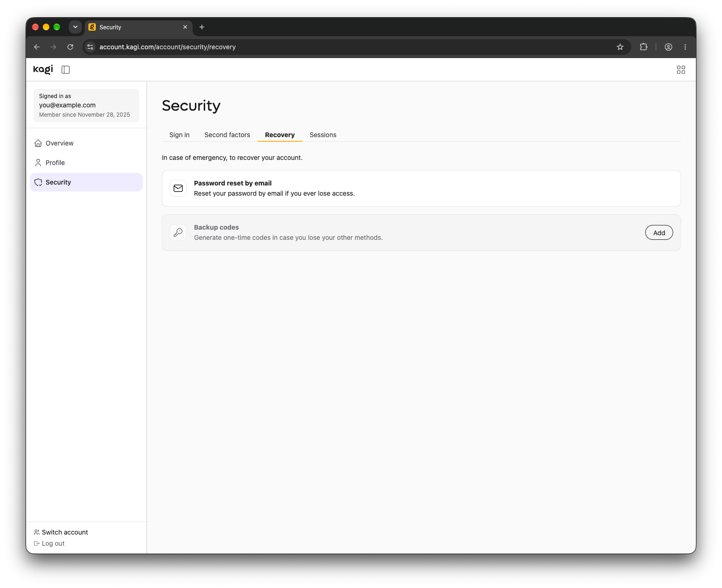Open the browser extensions puzzle icon

point(643,47)
